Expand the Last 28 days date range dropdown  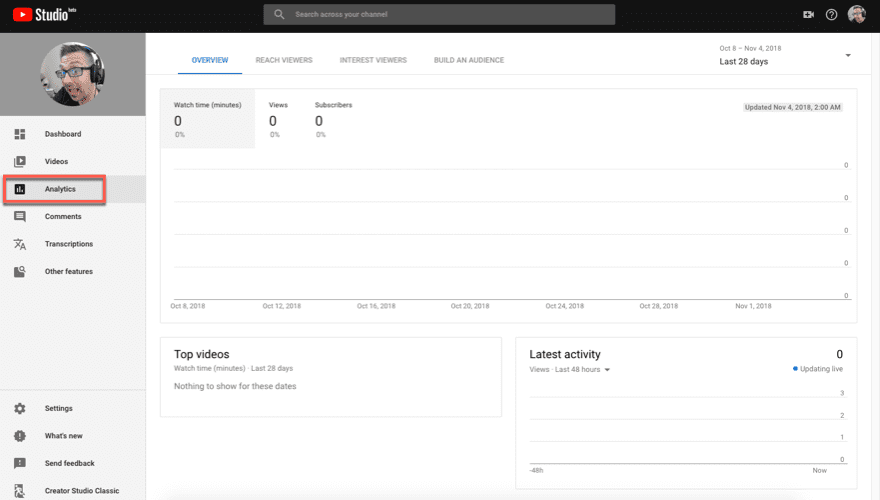pos(848,55)
